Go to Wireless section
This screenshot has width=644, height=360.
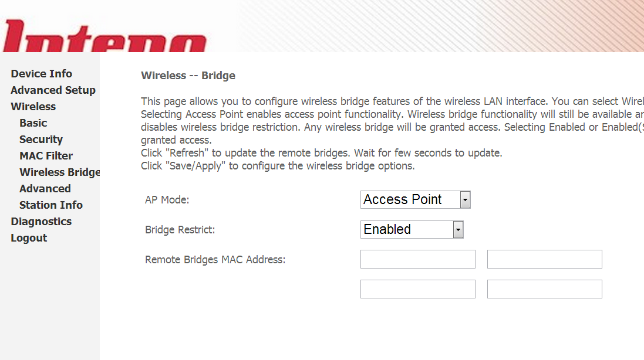(33, 107)
